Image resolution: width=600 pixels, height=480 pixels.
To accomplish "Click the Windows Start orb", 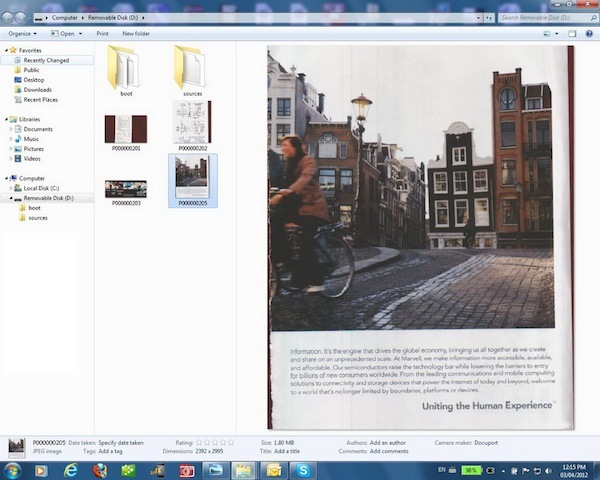I will click(x=13, y=469).
